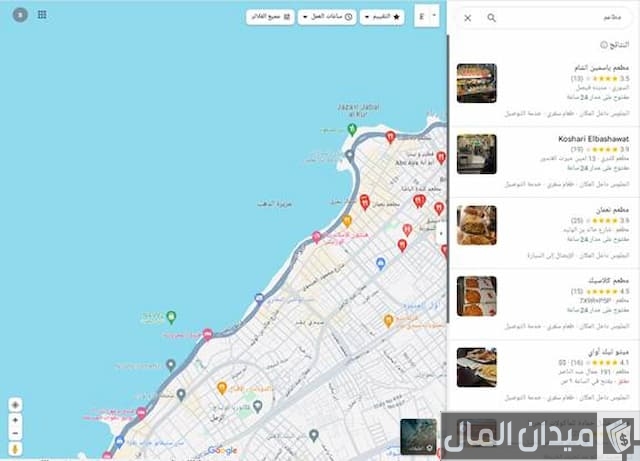
Task: Click the Google logo on the map
Action: click(x=222, y=450)
